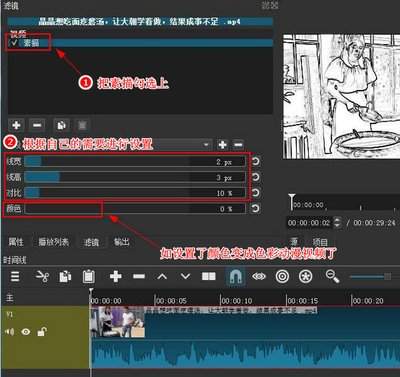Viewport: 400px width, 377px height.
Task: Reset the 线宽 value
Action: pos(255,161)
